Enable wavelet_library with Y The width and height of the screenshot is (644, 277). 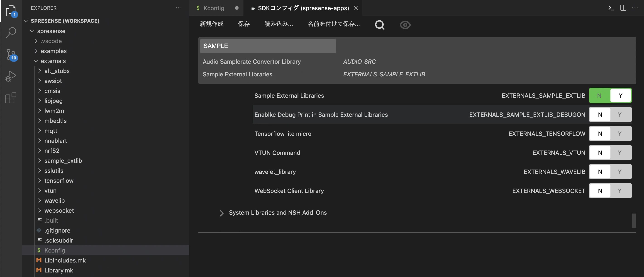620,172
